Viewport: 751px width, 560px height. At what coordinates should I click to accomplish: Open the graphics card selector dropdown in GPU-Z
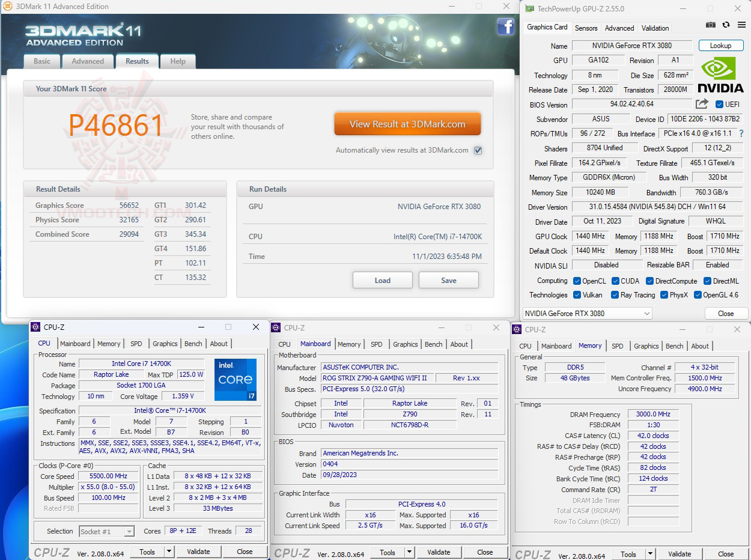[647, 313]
